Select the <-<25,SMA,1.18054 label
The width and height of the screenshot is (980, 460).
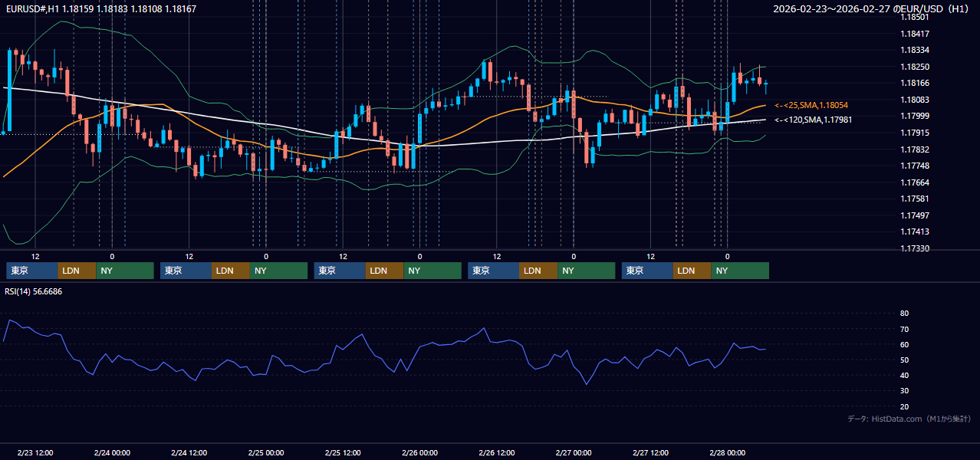811,105
